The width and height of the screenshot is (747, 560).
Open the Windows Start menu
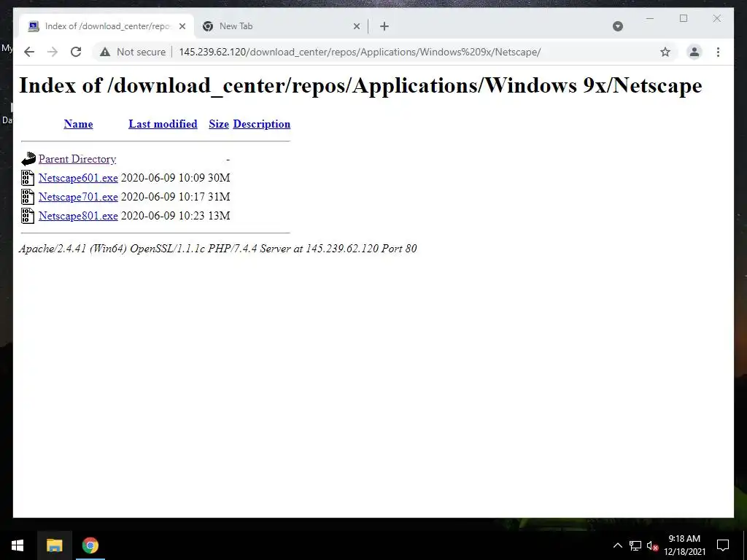[18, 545]
